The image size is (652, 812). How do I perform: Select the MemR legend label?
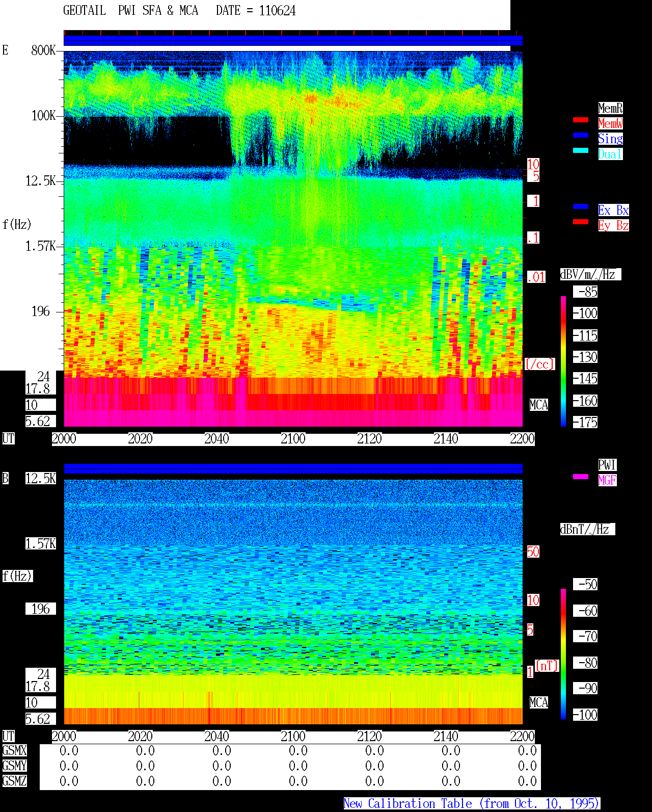610,108
